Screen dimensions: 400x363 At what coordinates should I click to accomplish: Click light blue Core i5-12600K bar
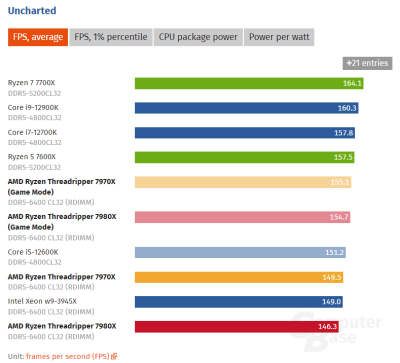click(240, 252)
